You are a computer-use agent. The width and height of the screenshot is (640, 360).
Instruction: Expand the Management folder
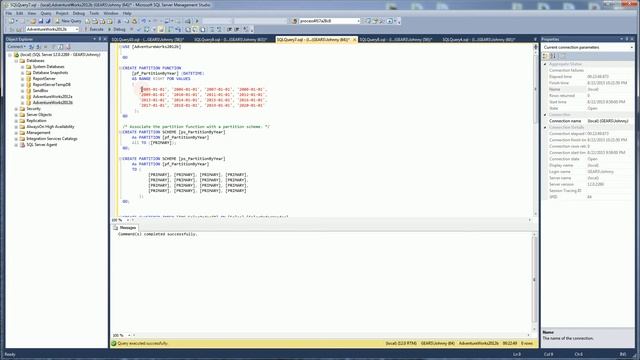click(x=16, y=133)
